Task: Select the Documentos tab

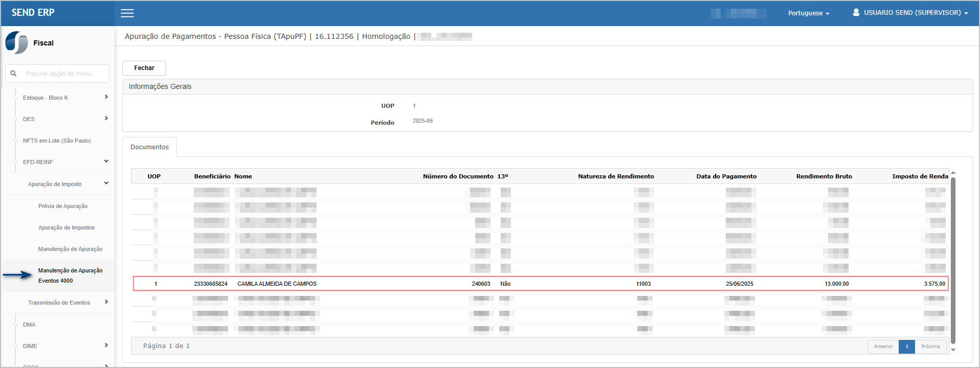Action: point(149,147)
